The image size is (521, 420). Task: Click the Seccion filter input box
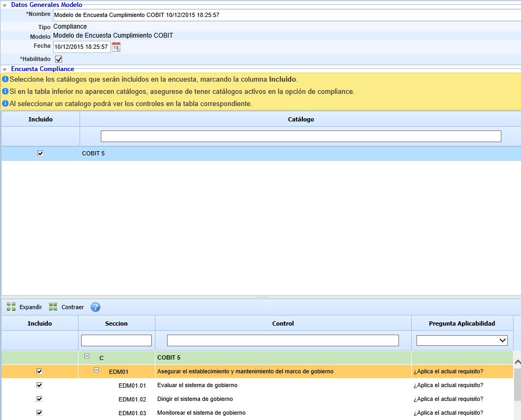coord(116,340)
